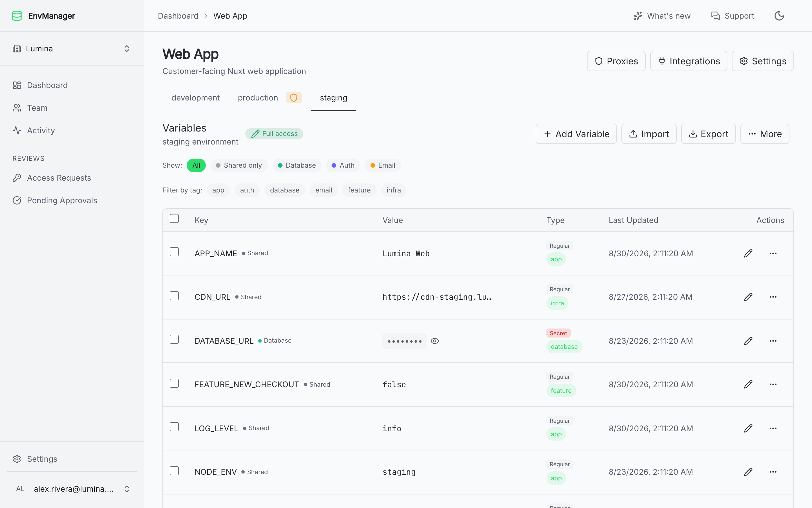Open Access Requests in sidebar
This screenshot has width=812, height=508.
[x=72, y=178]
